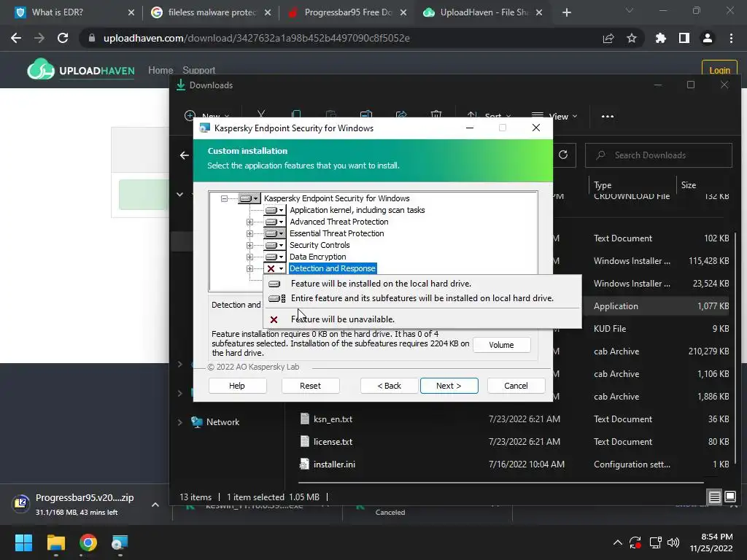Expand the Security Controls tree node
747x560 pixels.
[x=249, y=245]
